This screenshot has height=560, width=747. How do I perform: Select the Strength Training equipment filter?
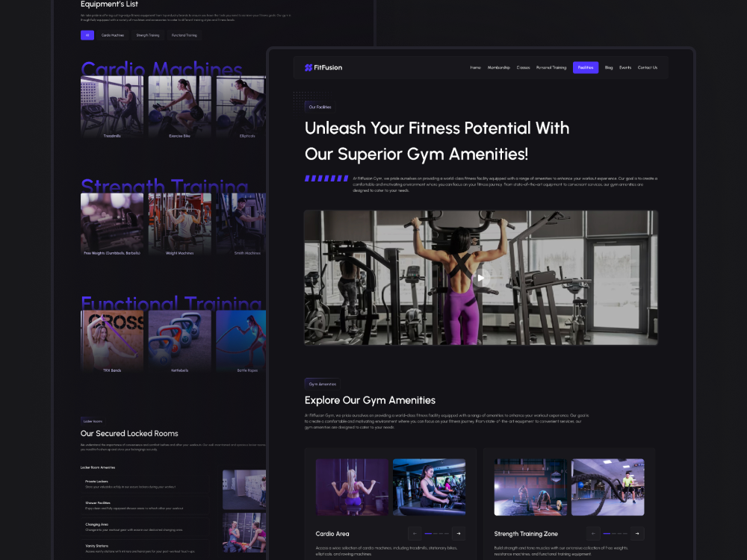click(x=147, y=34)
